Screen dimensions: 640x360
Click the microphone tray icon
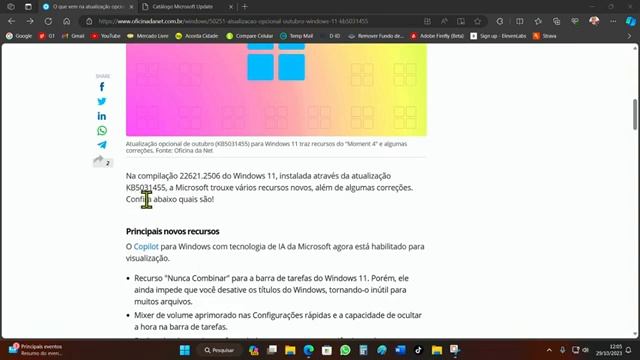[x=562, y=350]
